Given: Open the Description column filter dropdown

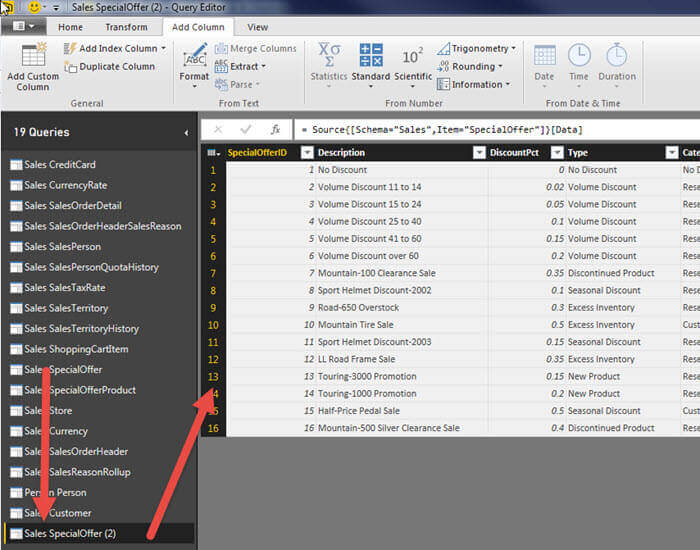Looking at the screenshot, I should pyautogui.click(x=477, y=153).
